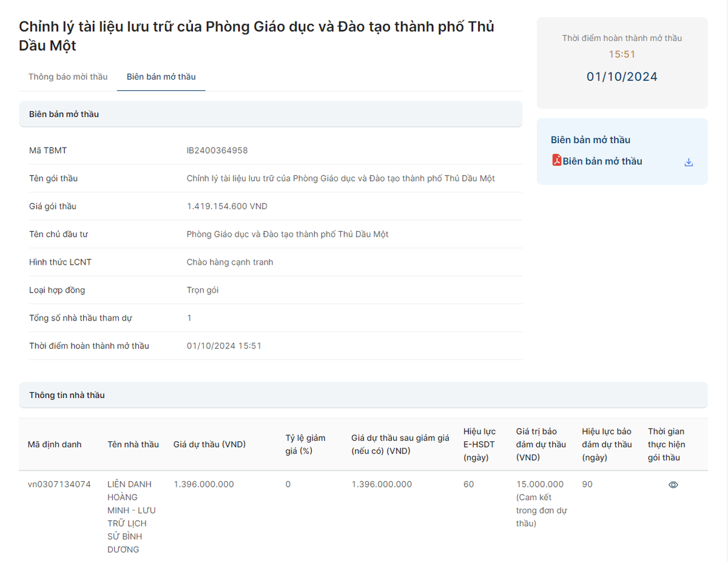Click the Biên bản mở thầu section header
Screen dimensions: 728x562
(x=63, y=114)
